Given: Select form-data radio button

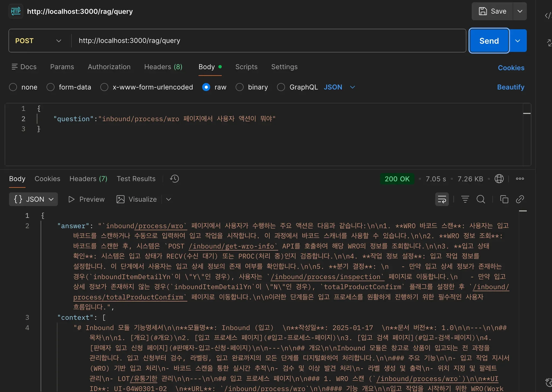Looking at the screenshot, I should click(x=50, y=87).
